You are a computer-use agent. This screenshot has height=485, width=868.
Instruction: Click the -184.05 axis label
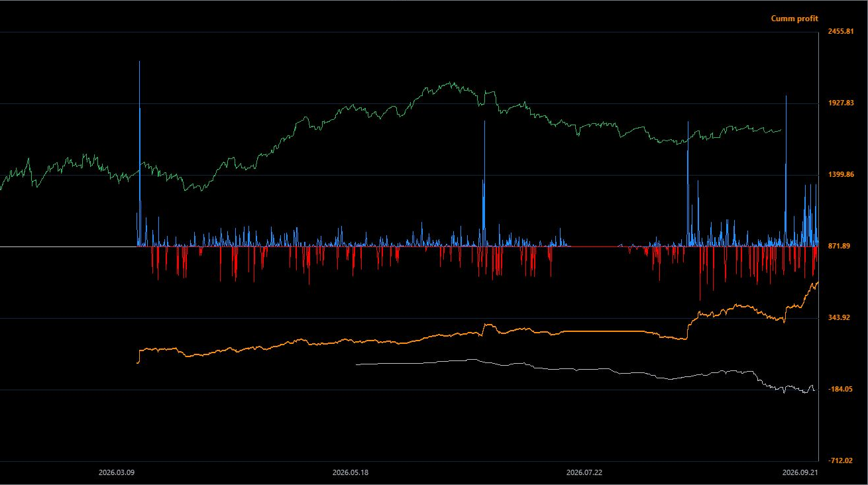[x=840, y=390]
